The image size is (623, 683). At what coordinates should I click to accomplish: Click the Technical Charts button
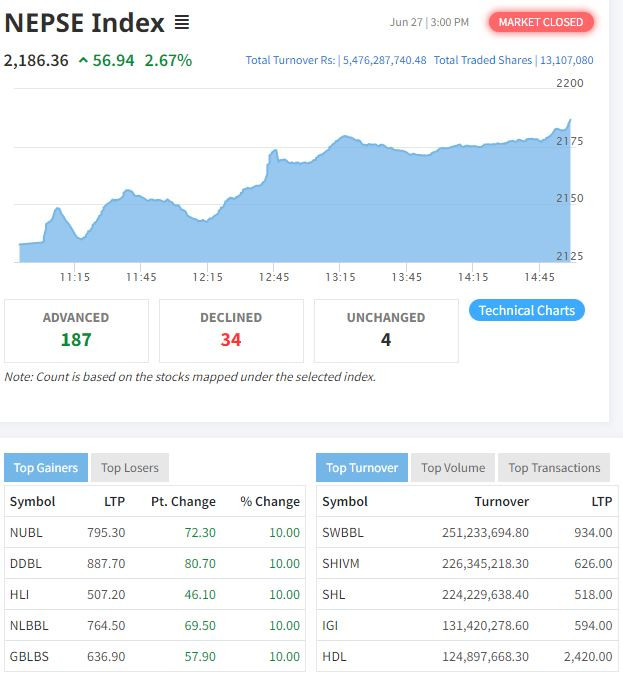(x=527, y=310)
